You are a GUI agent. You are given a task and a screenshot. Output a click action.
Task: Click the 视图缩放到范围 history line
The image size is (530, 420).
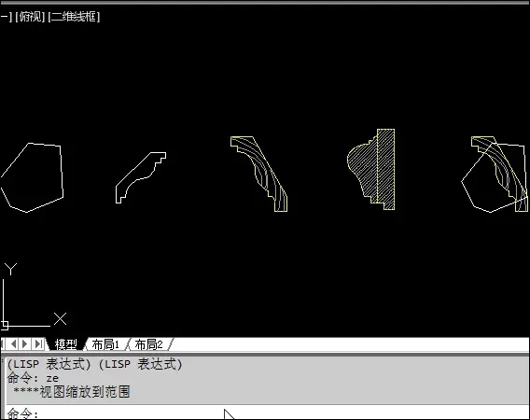[72, 392]
